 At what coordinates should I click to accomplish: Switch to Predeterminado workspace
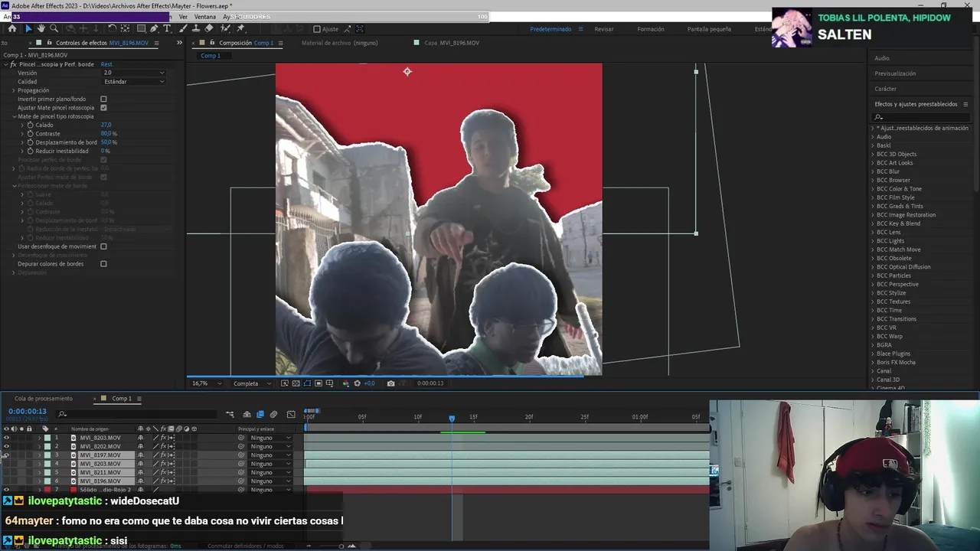[550, 29]
